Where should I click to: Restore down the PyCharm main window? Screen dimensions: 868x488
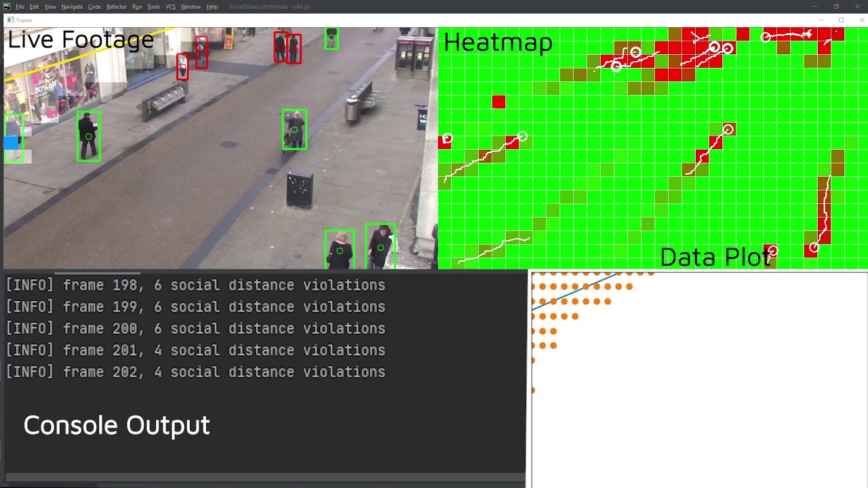[x=836, y=7]
